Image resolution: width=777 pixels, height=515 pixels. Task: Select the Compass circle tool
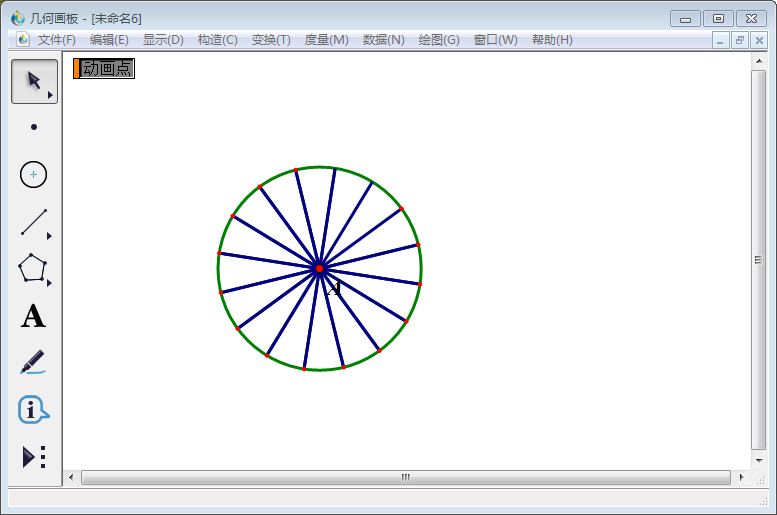[34, 175]
